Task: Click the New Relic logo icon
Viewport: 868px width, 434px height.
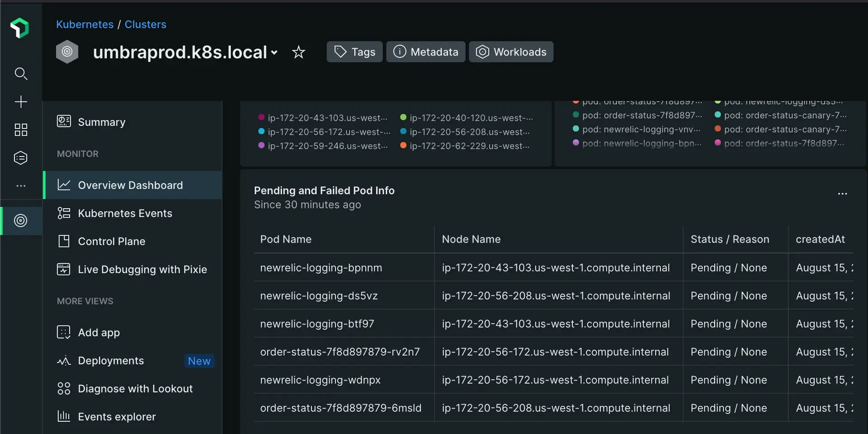Action: click(x=20, y=28)
